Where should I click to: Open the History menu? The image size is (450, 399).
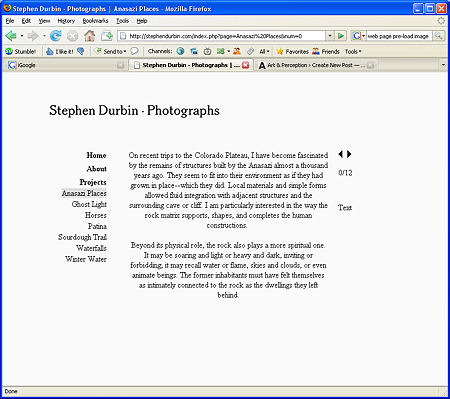coord(66,21)
